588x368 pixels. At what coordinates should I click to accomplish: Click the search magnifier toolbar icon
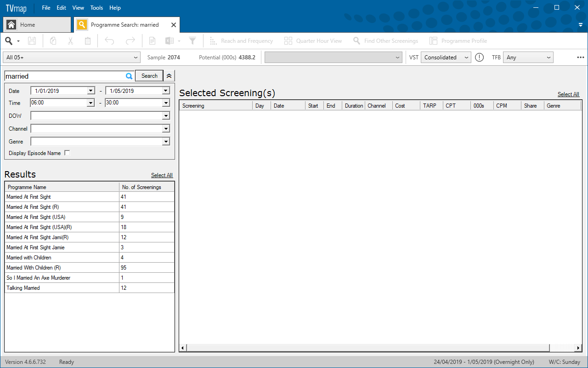click(9, 41)
